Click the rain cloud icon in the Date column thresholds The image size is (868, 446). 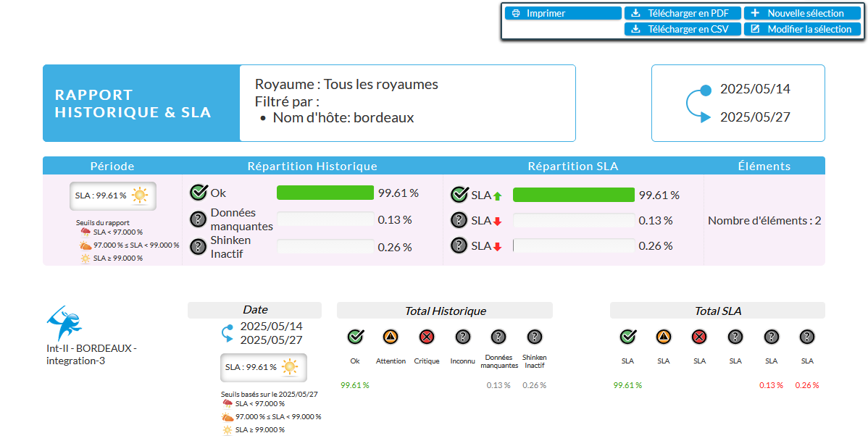[228, 403]
